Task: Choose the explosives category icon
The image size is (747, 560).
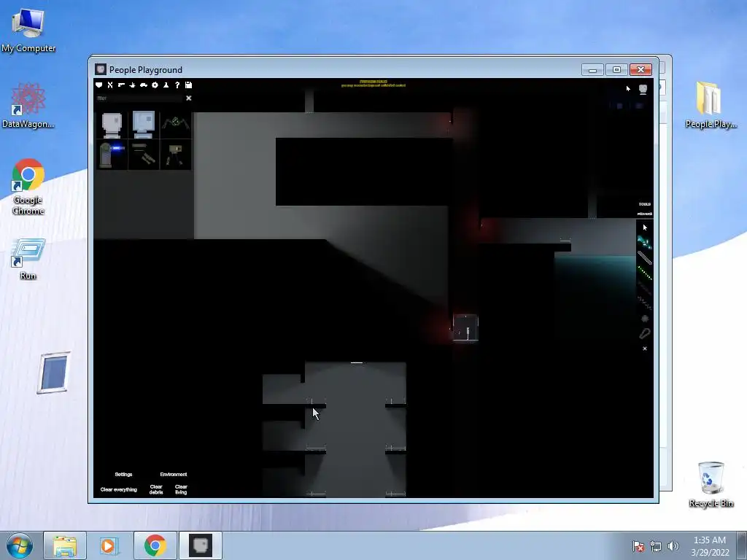Action: [133, 85]
